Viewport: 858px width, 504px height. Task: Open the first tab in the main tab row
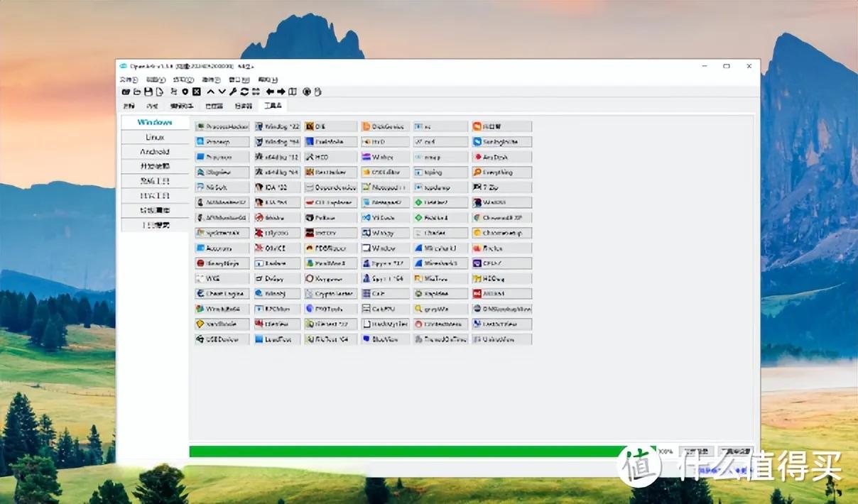[x=129, y=106]
